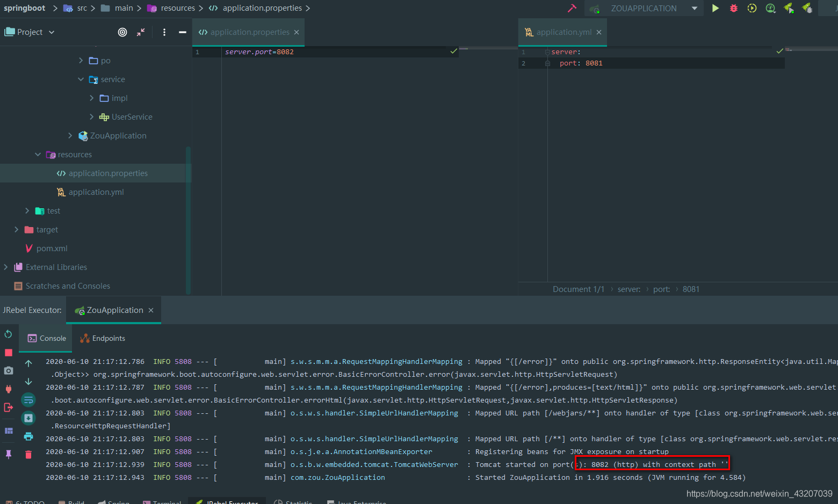This screenshot has width=838, height=504.
Task: Expand External Libraries
Action: point(6,267)
